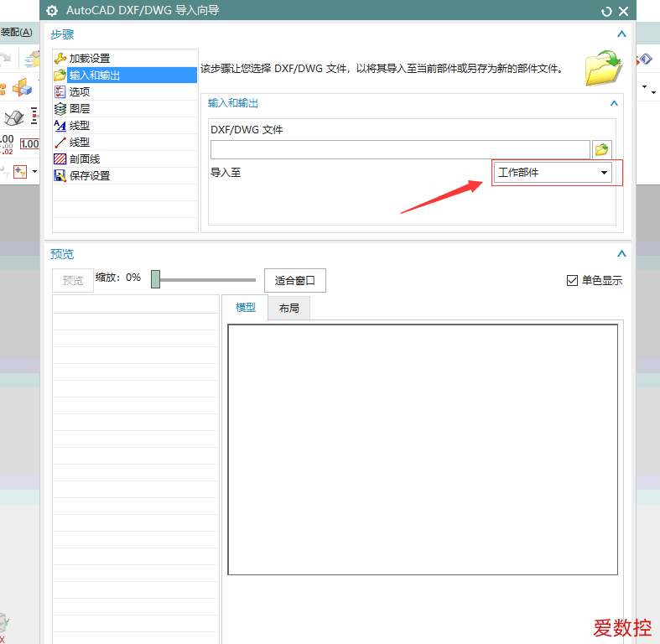This screenshot has width=660, height=644.
Task: Click the large folder import icon beside the description
Action: tap(603, 68)
